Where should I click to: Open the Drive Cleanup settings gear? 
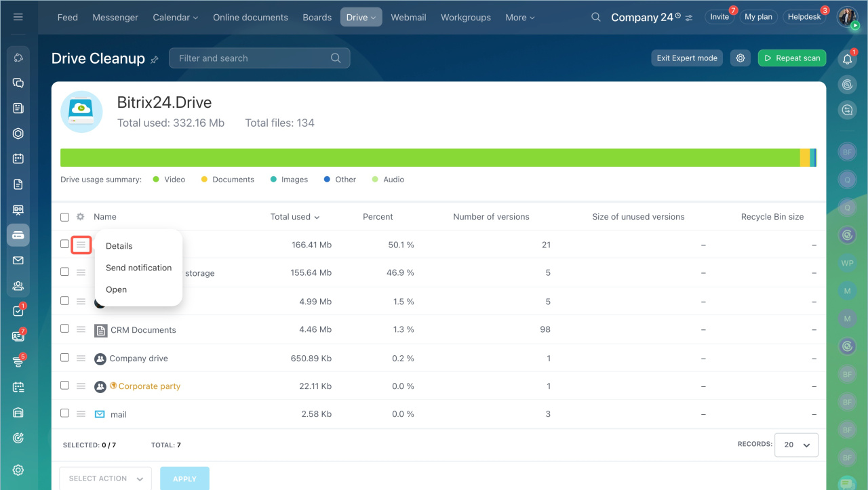coord(741,58)
